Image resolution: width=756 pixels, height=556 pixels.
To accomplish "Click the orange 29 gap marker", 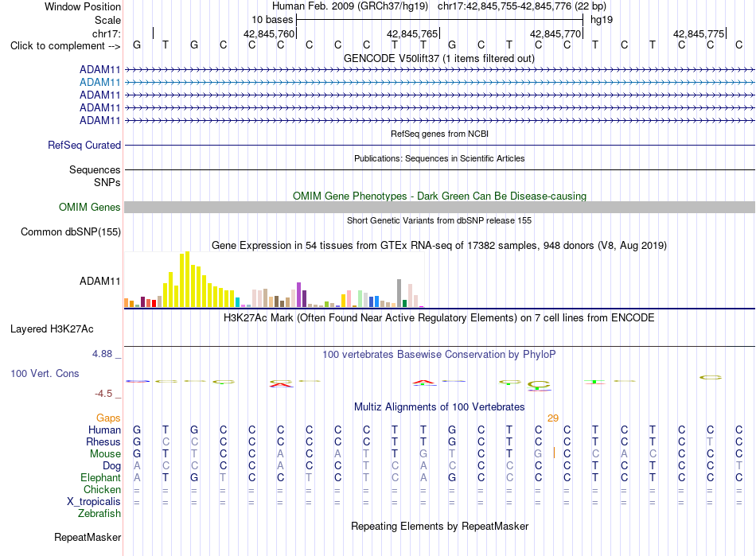I will (553, 418).
